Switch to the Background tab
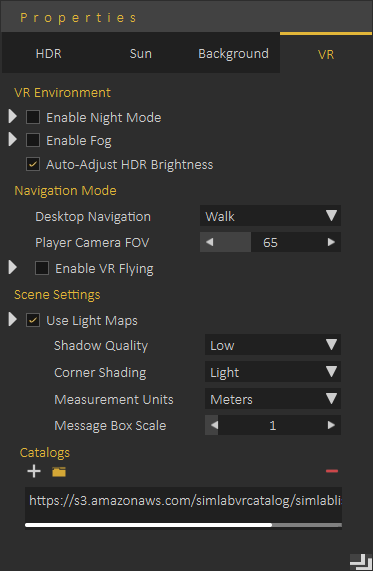Screen dimensions: 373x571 tap(233, 54)
